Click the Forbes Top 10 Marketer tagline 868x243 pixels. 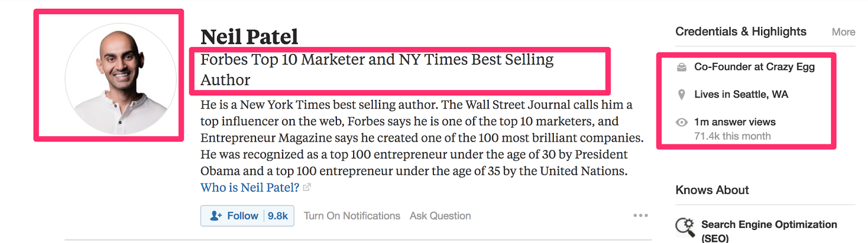377,69
